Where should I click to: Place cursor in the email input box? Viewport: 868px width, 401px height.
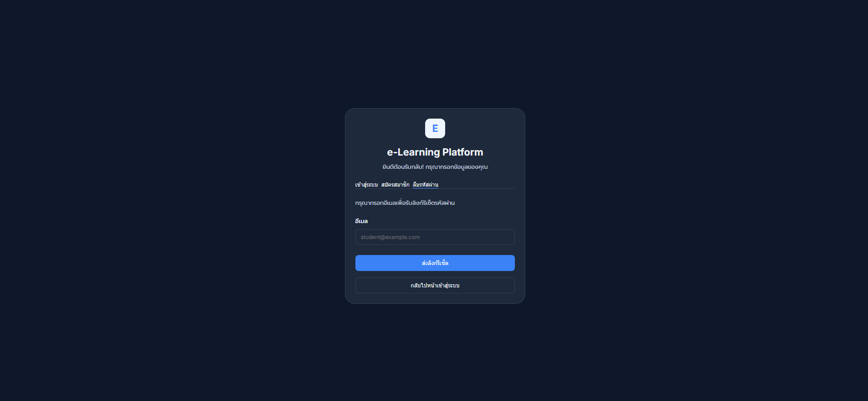pyautogui.click(x=435, y=237)
